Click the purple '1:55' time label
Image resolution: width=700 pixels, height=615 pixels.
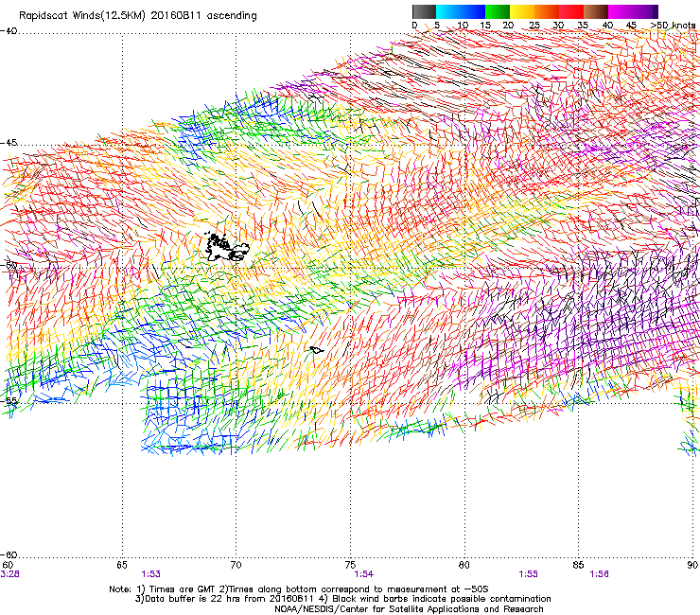point(528,574)
